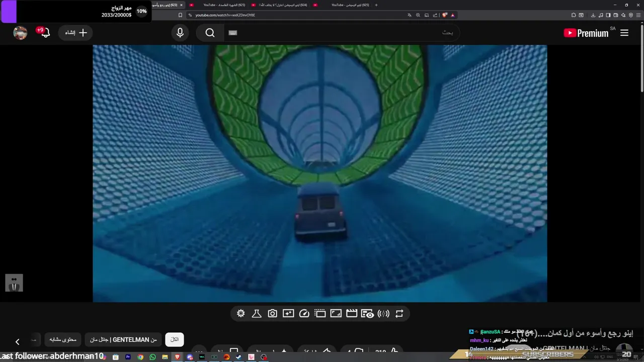Toggle loop video arrows icon
This screenshot has width=644, height=362.
tap(399, 314)
